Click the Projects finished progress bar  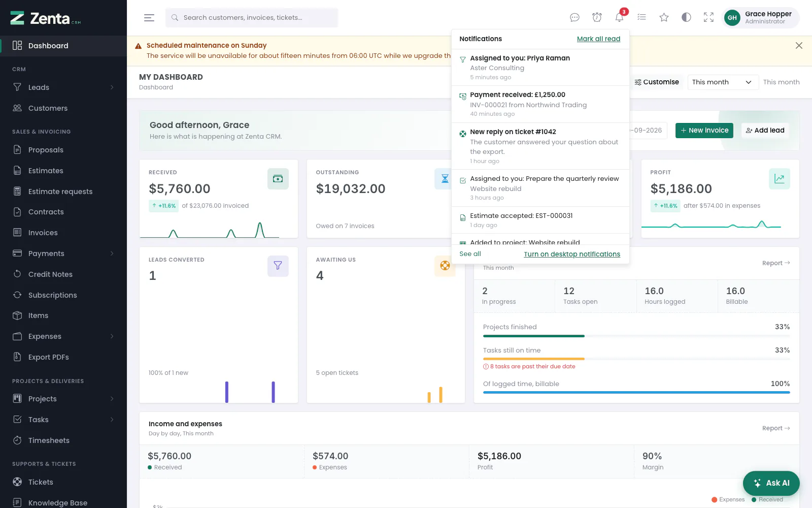pyautogui.click(x=636, y=336)
